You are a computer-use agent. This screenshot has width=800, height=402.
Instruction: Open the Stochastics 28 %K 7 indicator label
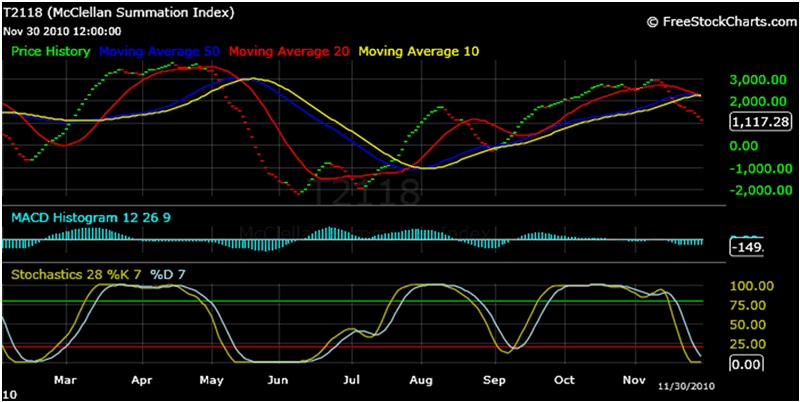tap(75, 273)
